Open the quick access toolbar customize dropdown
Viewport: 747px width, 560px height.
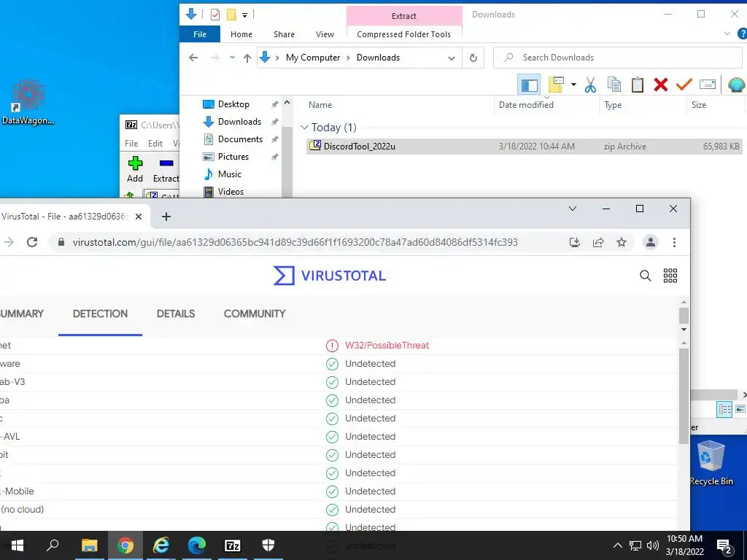pyautogui.click(x=244, y=15)
